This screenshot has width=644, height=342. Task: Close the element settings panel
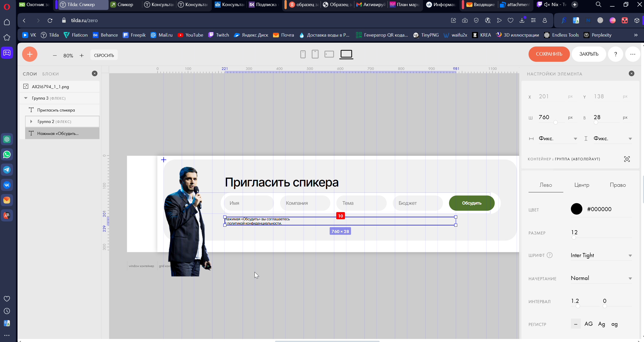632,73
